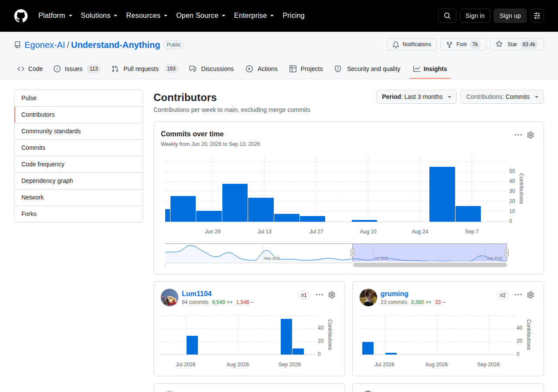Screen dimensions: 558x392
Task: Open the Security and quality tab
Action: pyautogui.click(x=367, y=69)
